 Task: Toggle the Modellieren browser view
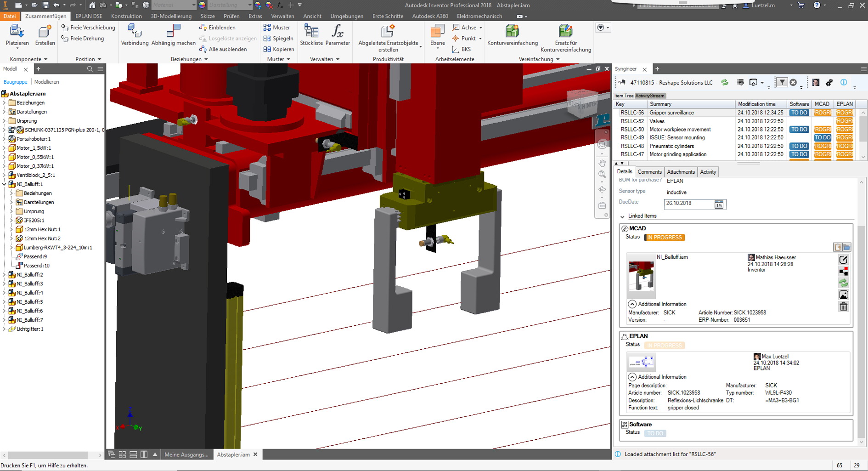tap(46, 82)
